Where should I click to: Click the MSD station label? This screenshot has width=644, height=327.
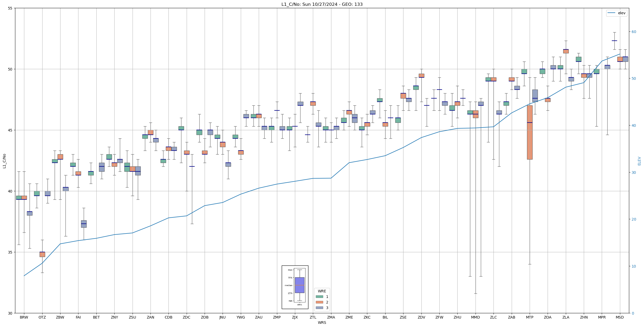[x=620, y=317]
